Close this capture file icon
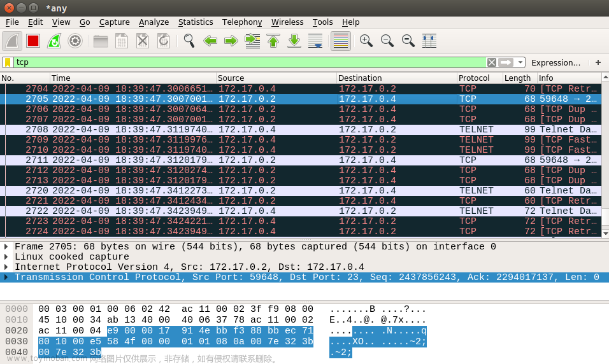This screenshot has width=609, height=364. pyautogui.click(x=143, y=41)
